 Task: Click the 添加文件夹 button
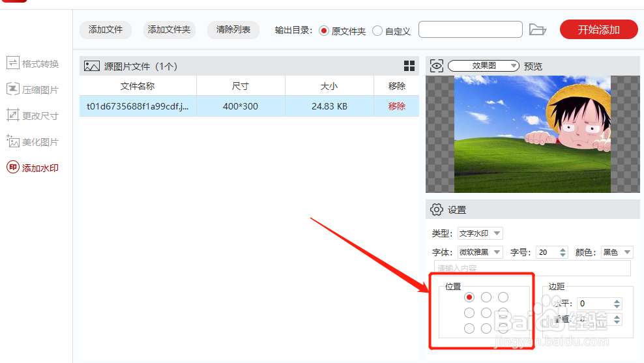[x=169, y=29]
